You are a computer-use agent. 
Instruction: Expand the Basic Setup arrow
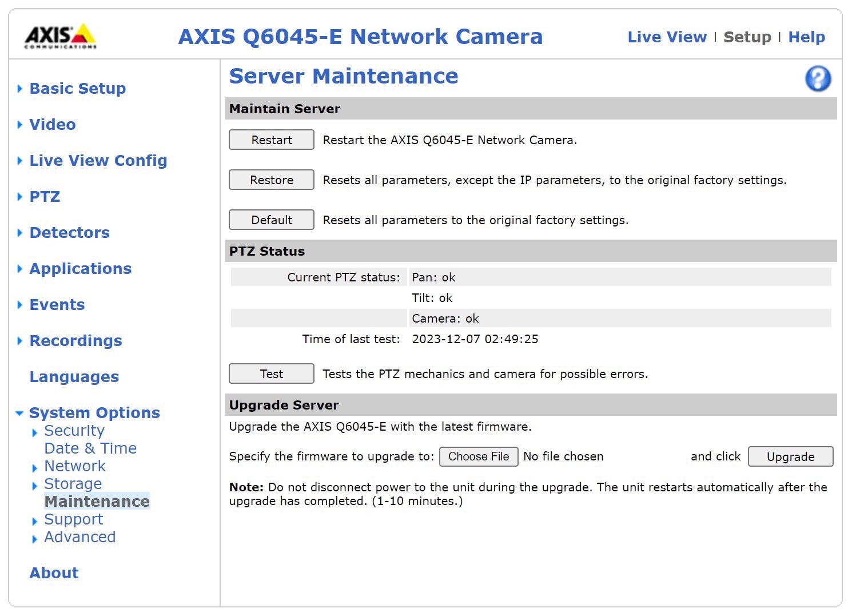[20, 89]
